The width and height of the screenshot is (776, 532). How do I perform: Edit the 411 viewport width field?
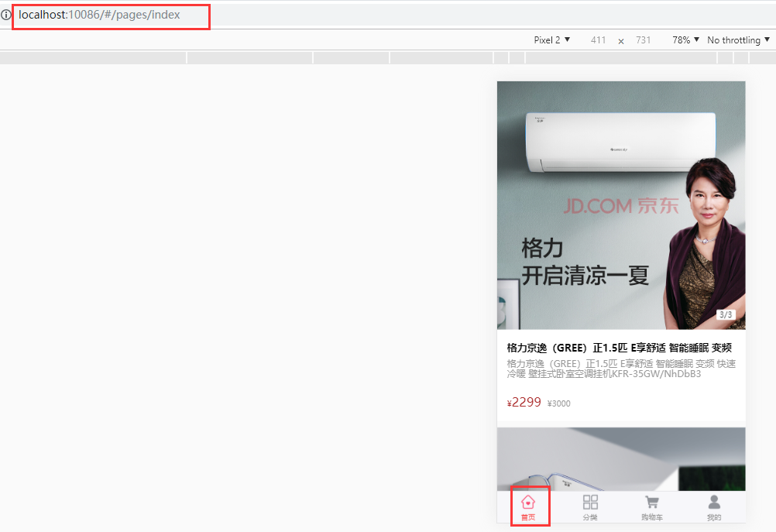coord(598,40)
